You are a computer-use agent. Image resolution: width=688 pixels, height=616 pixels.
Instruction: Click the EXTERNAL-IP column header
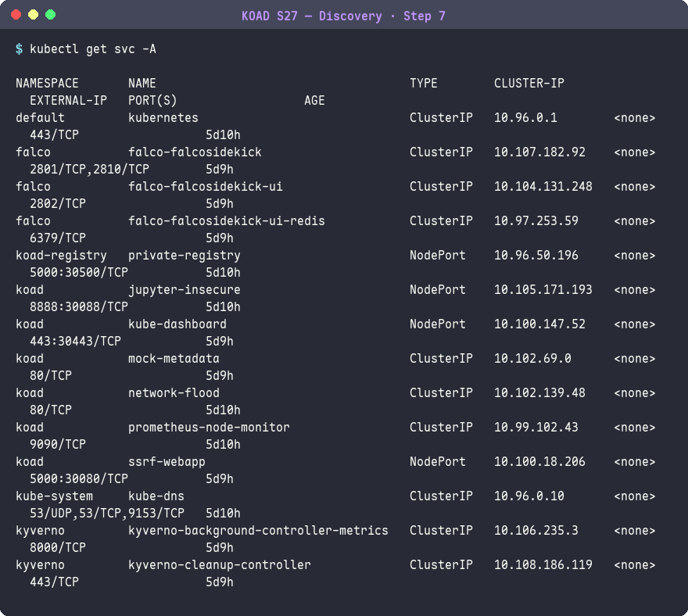[x=68, y=101]
